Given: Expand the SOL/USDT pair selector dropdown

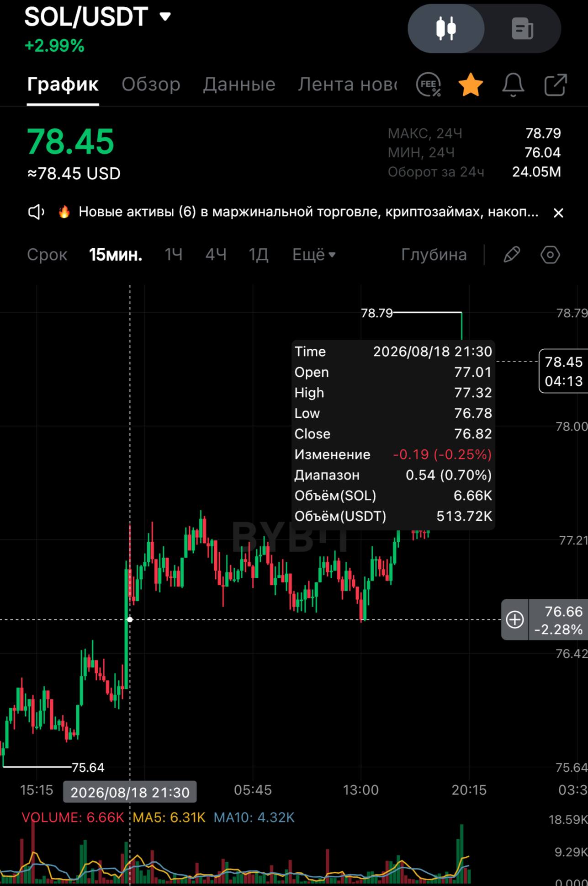Looking at the screenshot, I should point(165,17).
